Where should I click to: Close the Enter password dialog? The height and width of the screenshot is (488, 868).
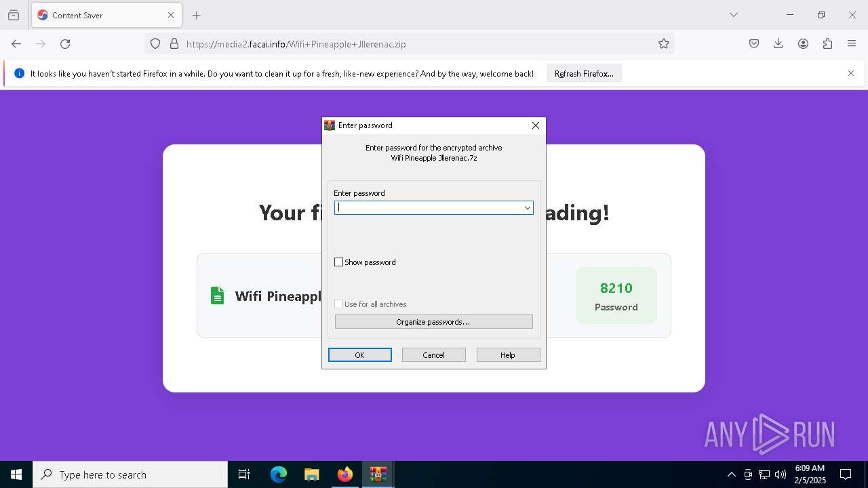tap(536, 125)
